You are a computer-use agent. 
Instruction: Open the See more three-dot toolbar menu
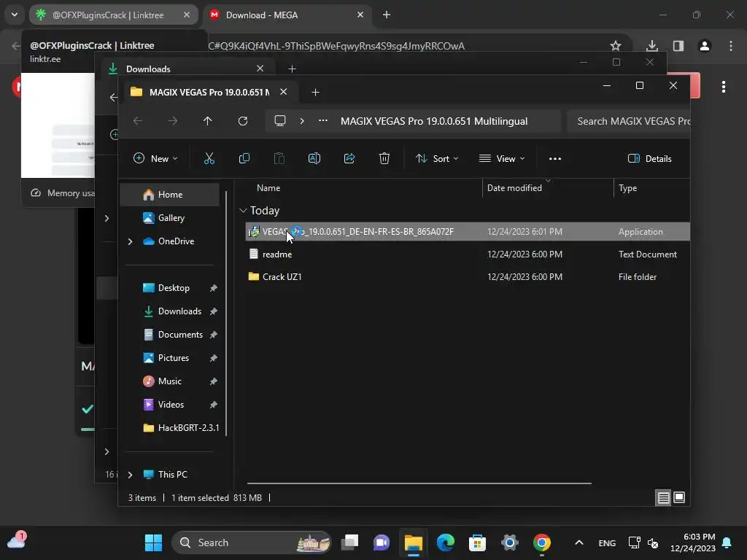(x=555, y=158)
